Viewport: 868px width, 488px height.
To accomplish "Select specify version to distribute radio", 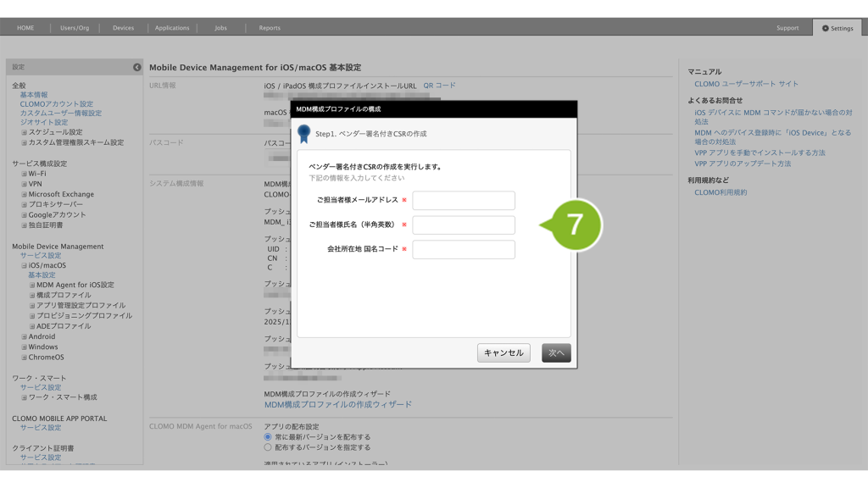I will 269,447.
